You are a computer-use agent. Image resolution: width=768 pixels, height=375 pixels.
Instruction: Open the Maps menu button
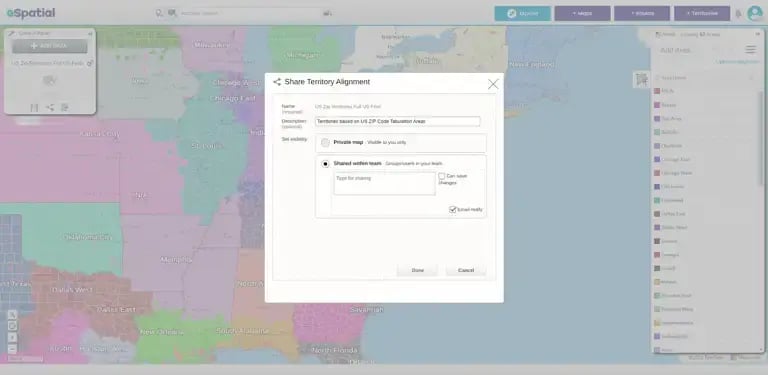pyautogui.click(x=582, y=14)
